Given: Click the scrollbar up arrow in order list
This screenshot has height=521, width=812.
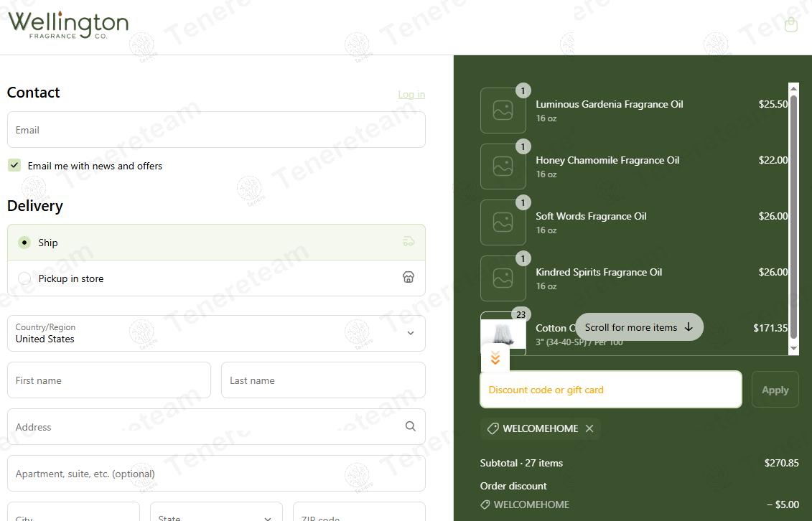Looking at the screenshot, I should coord(793,87).
